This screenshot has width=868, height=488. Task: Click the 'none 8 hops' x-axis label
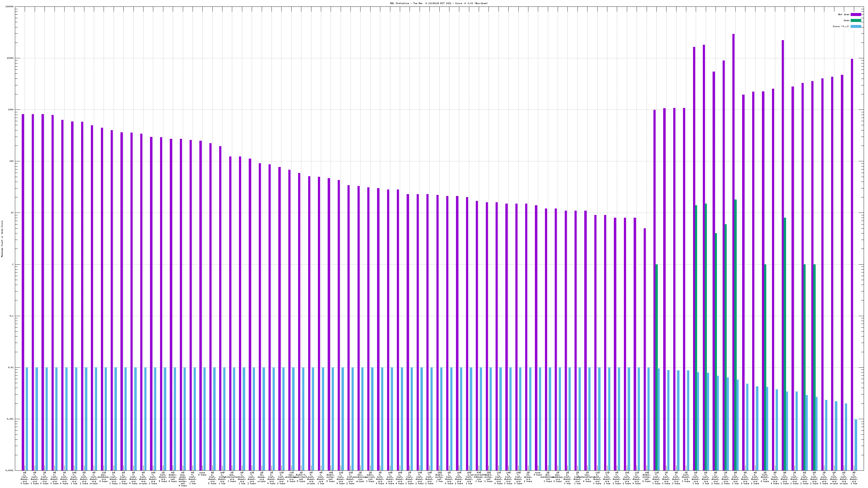coord(202,474)
